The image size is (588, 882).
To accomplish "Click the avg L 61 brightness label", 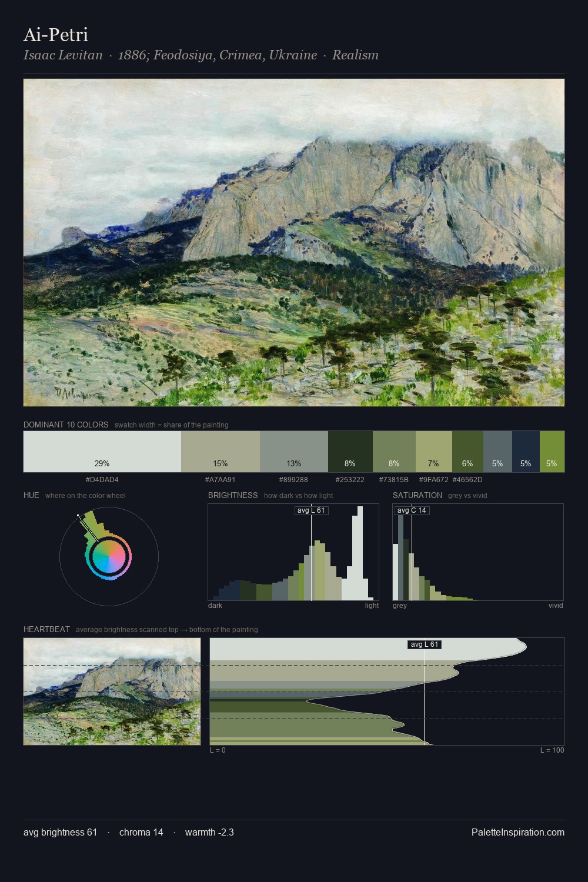I will click(312, 510).
